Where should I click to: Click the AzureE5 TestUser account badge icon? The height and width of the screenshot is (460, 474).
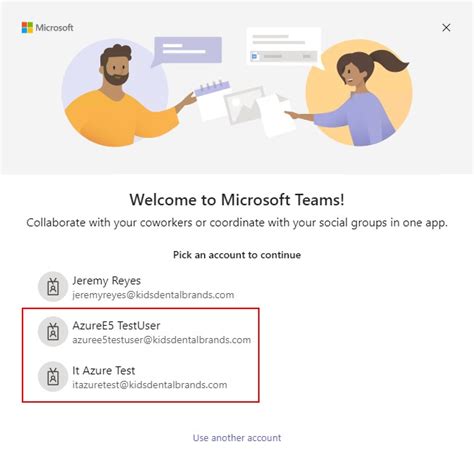[x=53, y=332]
